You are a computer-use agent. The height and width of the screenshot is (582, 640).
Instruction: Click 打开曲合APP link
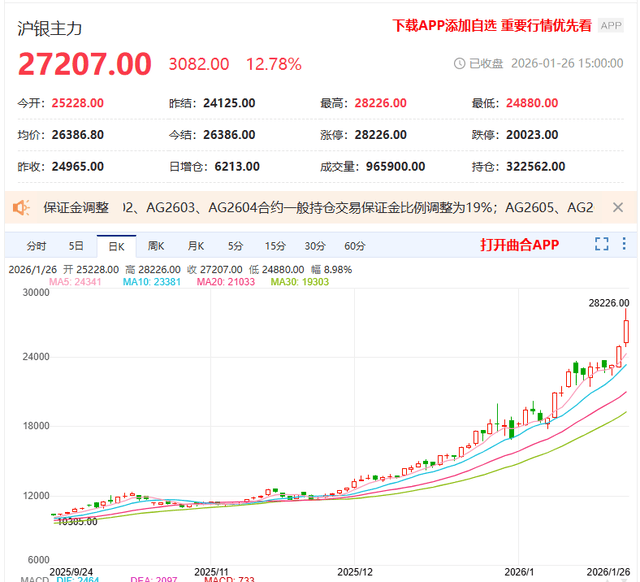pyautogui.click(x=519, y=245)
